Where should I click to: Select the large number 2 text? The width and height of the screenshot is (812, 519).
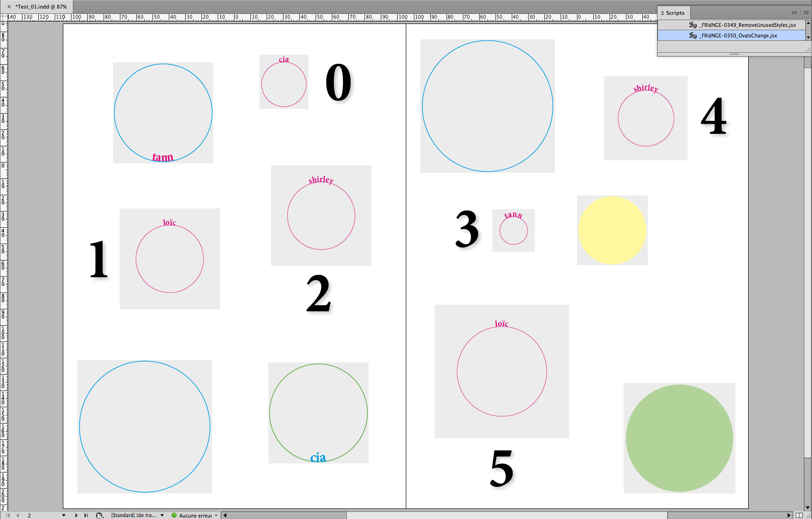pyautogui.click(x=319, y=293)
